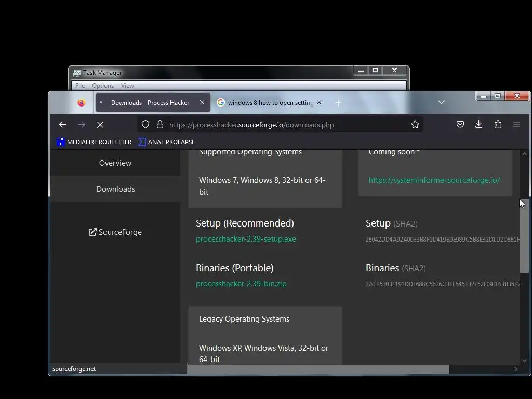Close the Downloads - Process Hacker tab
Image resolution: width=532 pixels, height=399 pixels.
tap(202, 102)
